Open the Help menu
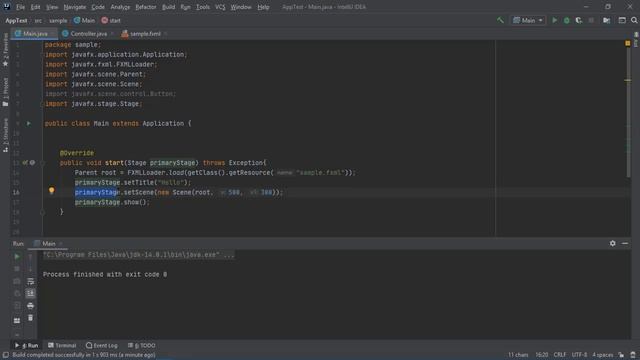The width and height of the screenshot is (640, 360). (x=263, y=7)
